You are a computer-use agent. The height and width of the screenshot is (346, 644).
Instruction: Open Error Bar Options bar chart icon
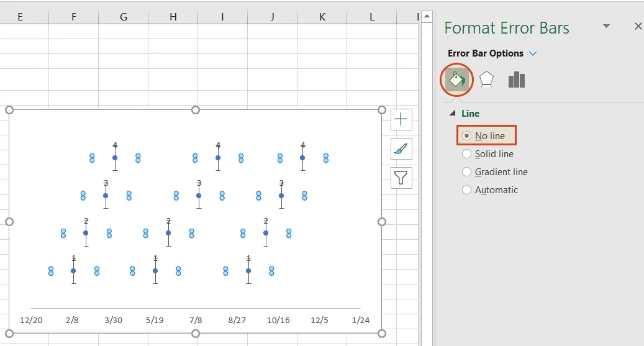(516, 80)
